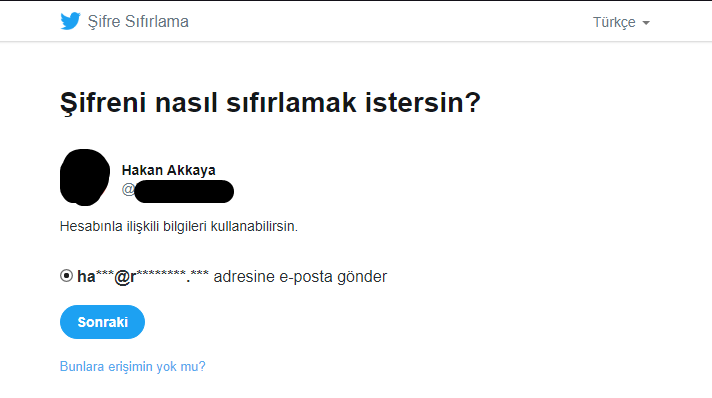Viewport: 712px width, 398px height.
Task: Click the masked email ha***@r label
Action: pos(143,276)
